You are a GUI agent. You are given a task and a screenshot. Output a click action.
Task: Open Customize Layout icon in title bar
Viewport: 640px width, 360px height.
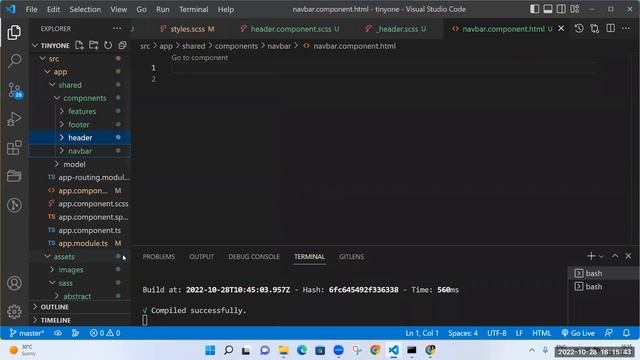point(575,9)
